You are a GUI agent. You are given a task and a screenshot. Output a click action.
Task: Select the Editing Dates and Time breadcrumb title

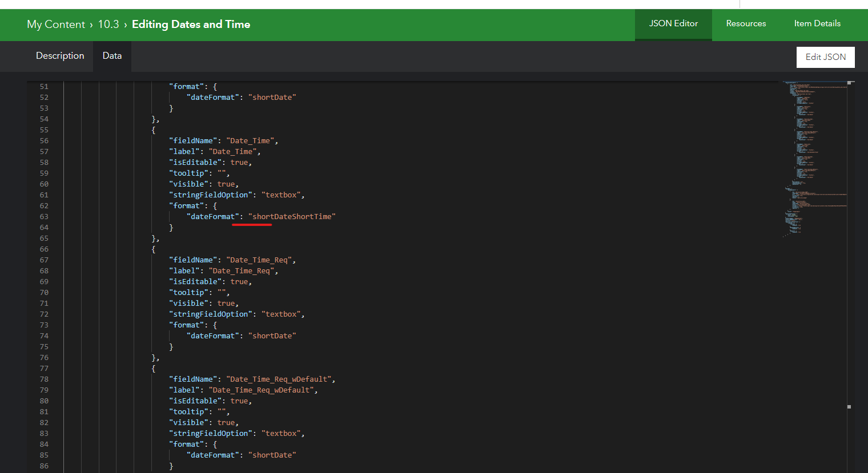pos(191,25)
